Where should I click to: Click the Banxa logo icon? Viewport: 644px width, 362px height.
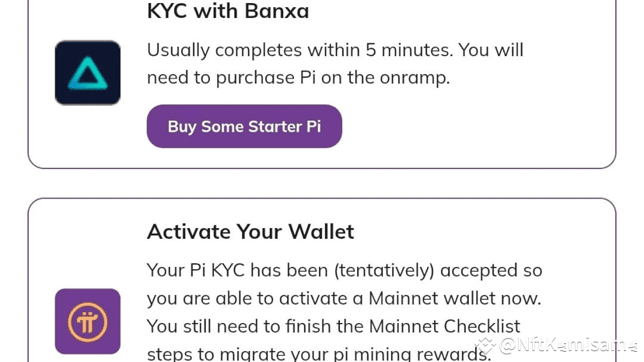87,72
